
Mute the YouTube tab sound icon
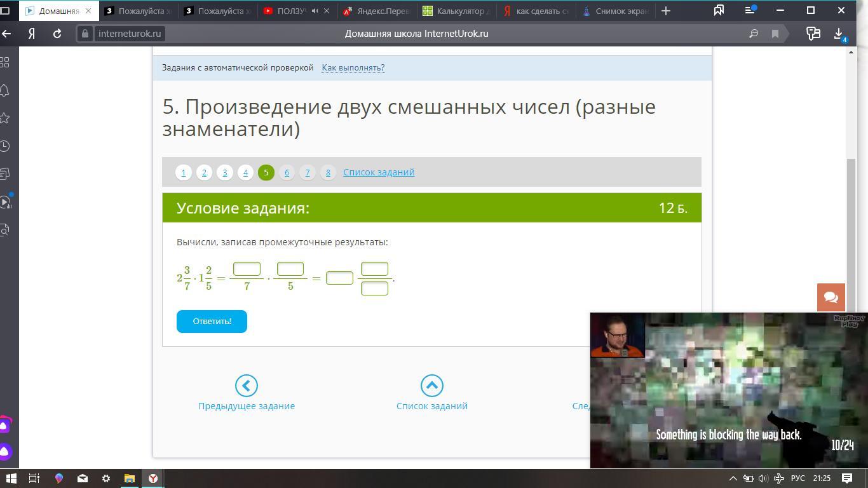[315, 11]
